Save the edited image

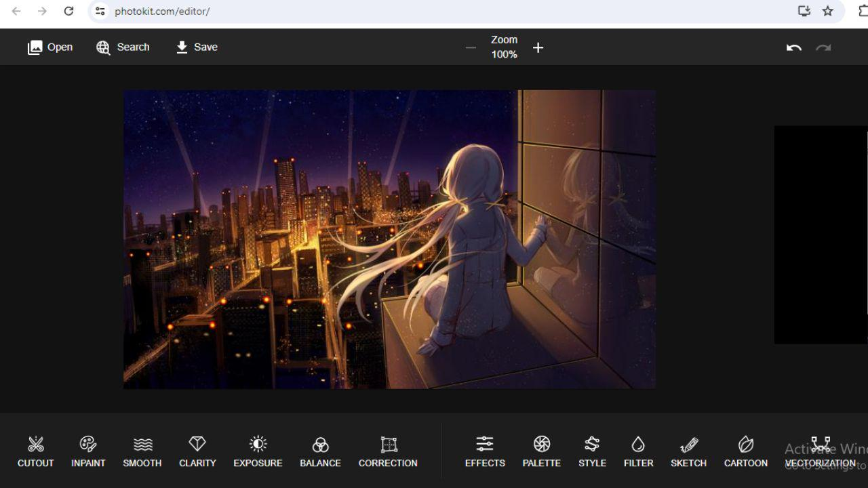coord(196,47)
